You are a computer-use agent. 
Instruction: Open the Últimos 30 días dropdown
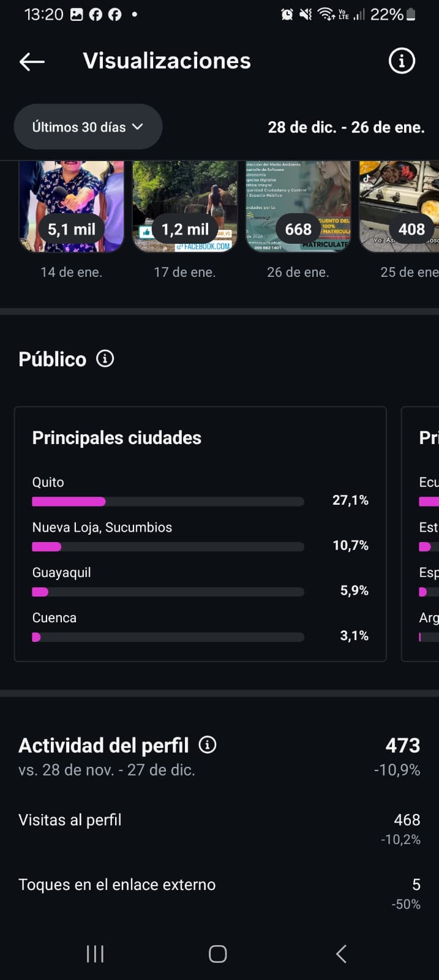coord(88,127)
